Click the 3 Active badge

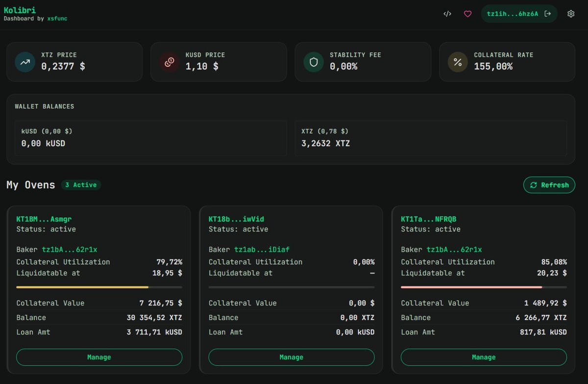pyautogui.click(x=81, y=185)
